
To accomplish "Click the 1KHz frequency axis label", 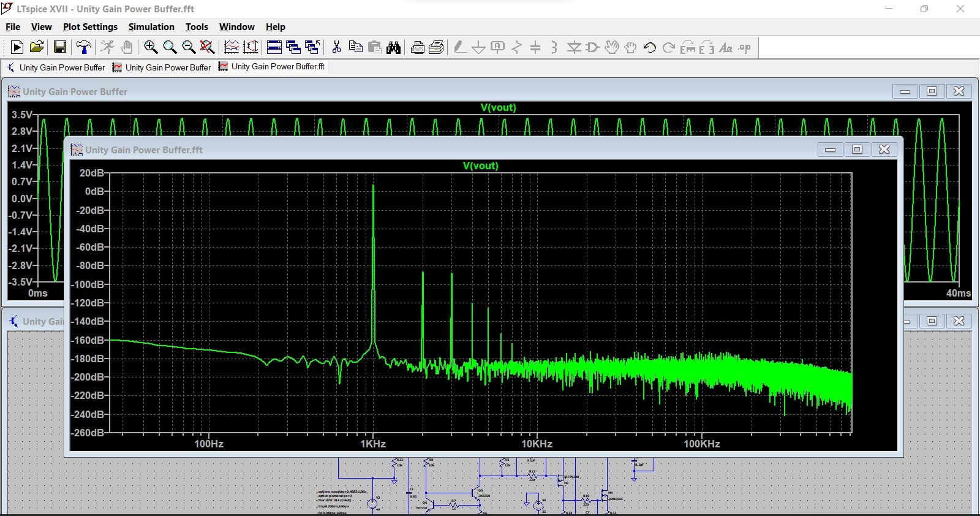I will coord(373,444).
